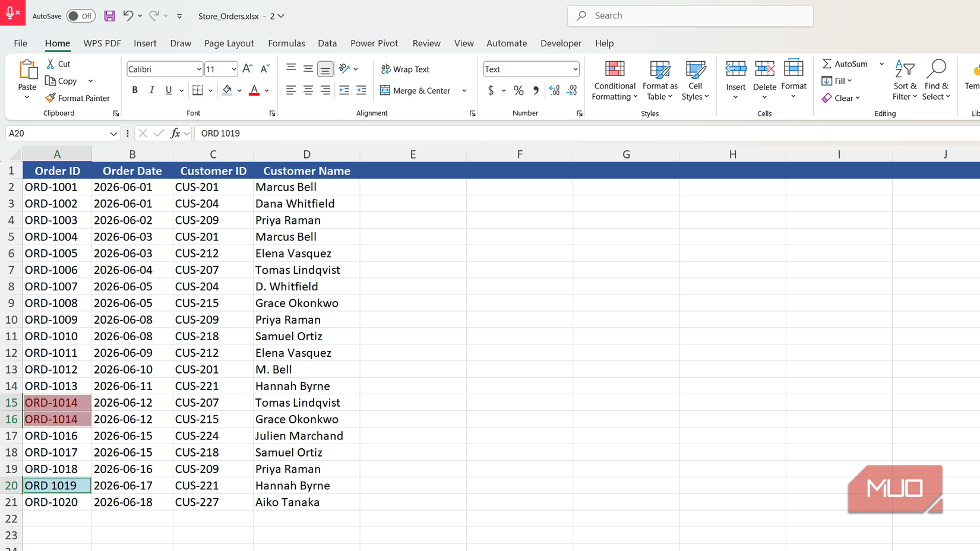Viewport: 980px width, 551px height.
Task: Click the Insert Function fx icon
Action: (x=175, y=134)
